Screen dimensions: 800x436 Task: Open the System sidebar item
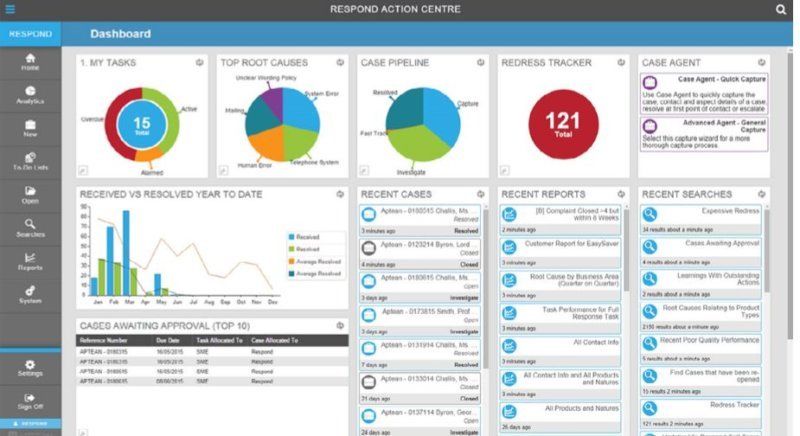click(30, 294)
